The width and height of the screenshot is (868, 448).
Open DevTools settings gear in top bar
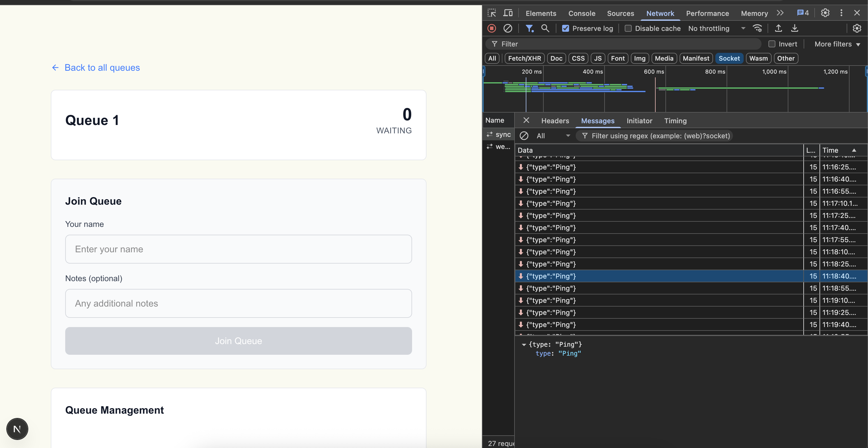(825, 13)
